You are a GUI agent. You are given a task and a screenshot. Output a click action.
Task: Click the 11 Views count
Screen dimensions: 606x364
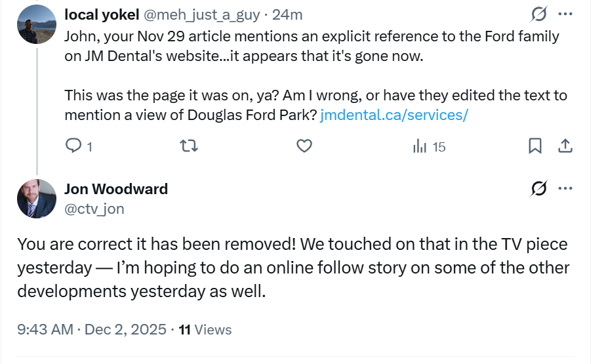[x=205, y=329]
